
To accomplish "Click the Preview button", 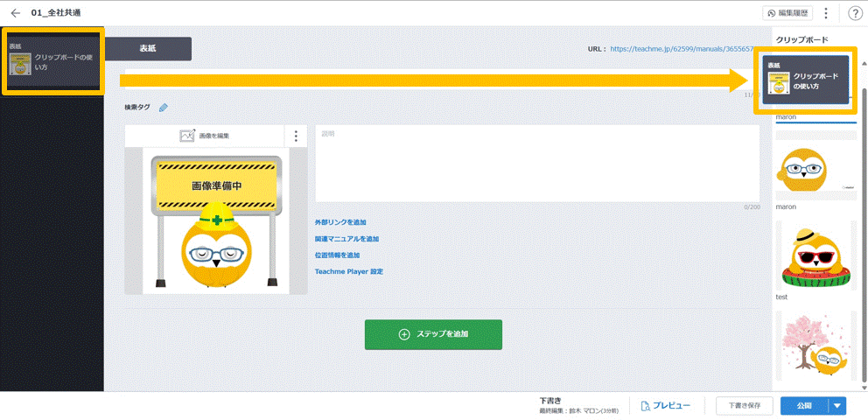I will (x=665, y=406).
